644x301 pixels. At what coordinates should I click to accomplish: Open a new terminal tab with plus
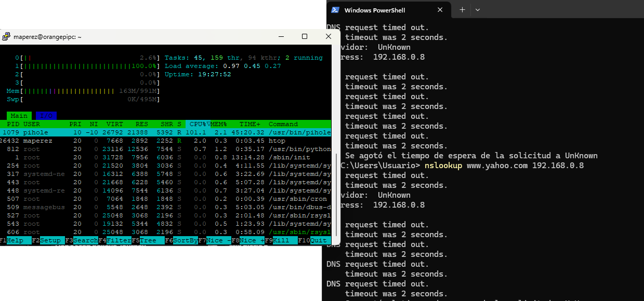[x=462, y=10]
